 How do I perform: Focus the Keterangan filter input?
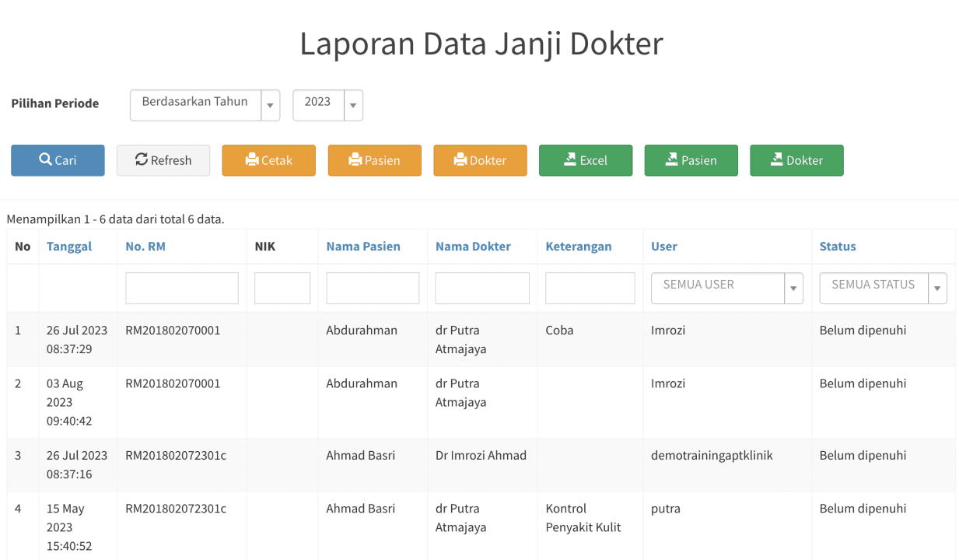pos(590,288)
